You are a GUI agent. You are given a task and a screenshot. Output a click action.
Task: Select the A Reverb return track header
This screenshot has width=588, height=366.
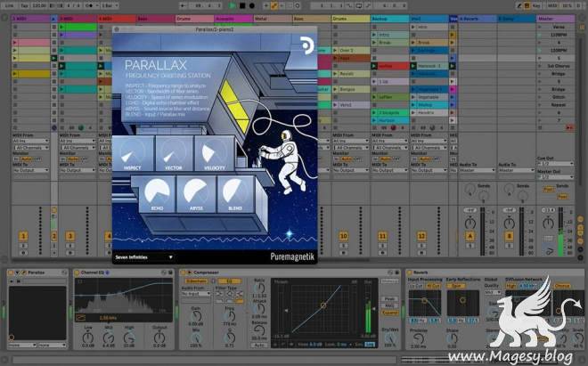coord(478,19)
